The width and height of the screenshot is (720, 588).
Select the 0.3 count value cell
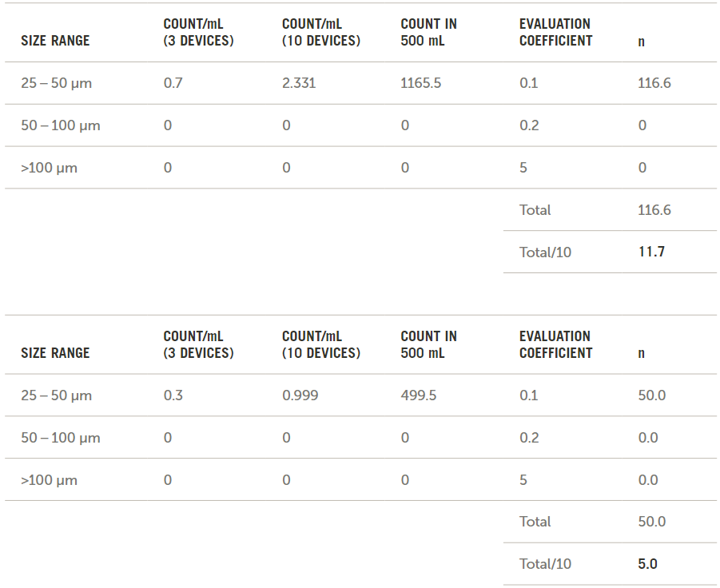(173, 395)
